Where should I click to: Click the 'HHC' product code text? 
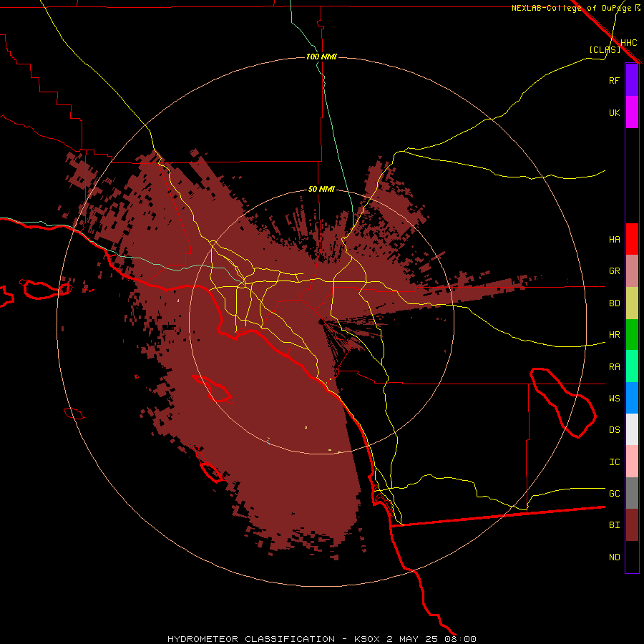628,43
